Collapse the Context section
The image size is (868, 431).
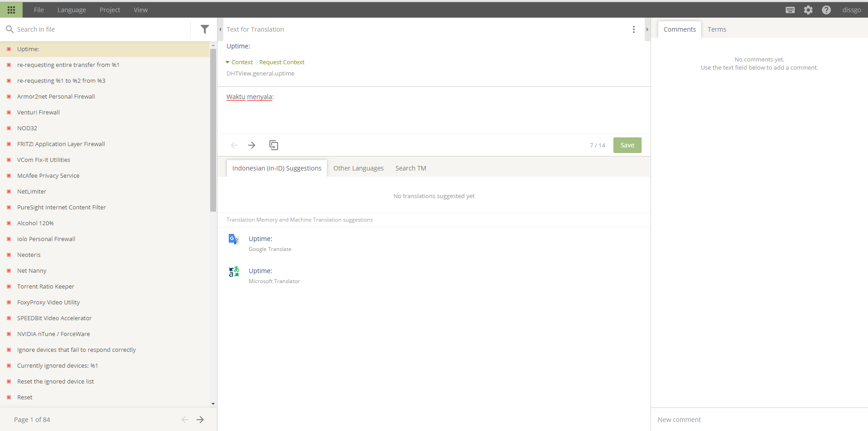239,62
